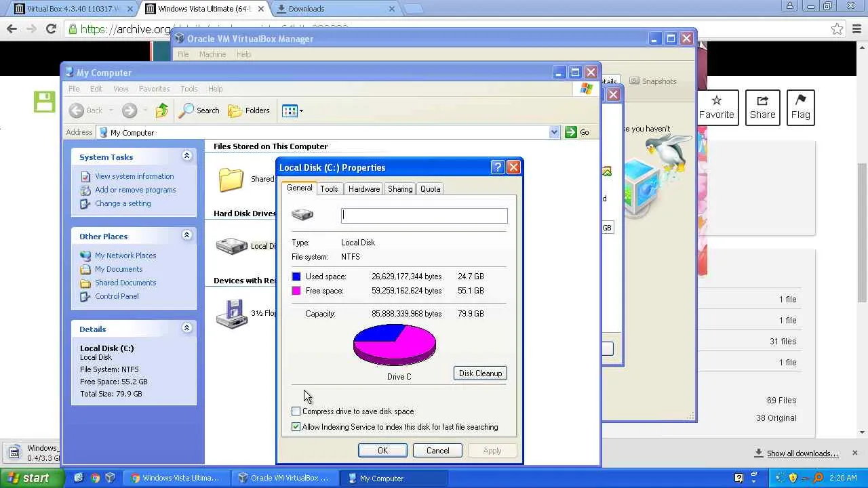
Task: Collapse the System Tasks panel
Action: [186, 157]
